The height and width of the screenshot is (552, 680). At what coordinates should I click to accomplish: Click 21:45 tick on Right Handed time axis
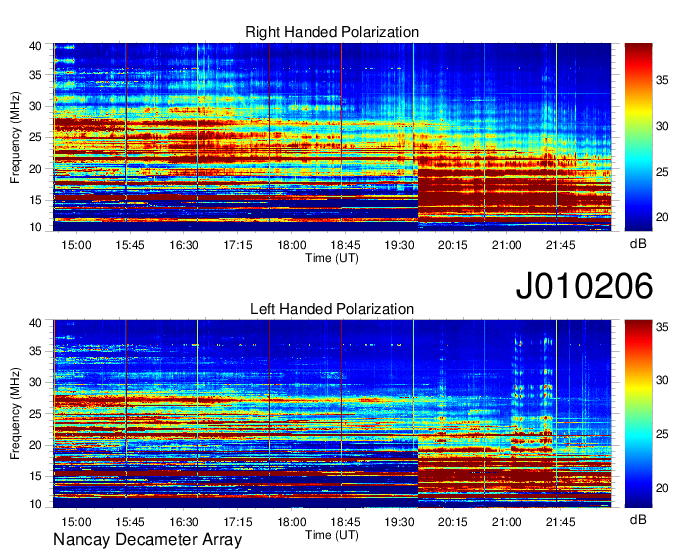pyautogui.click(x=560, y=245)
